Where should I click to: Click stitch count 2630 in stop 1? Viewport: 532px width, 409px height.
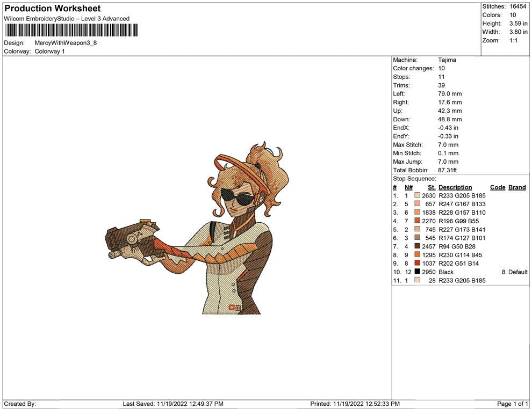point(428,195)
